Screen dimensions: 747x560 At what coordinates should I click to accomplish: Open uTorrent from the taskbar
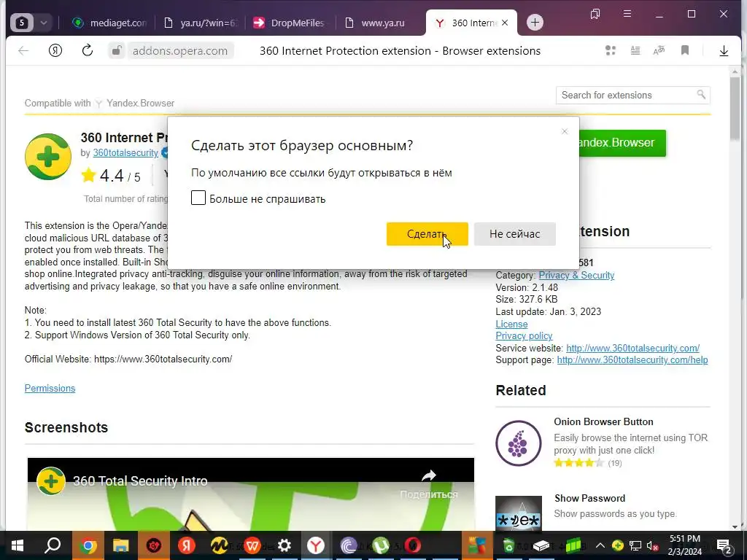click(381, 545)
